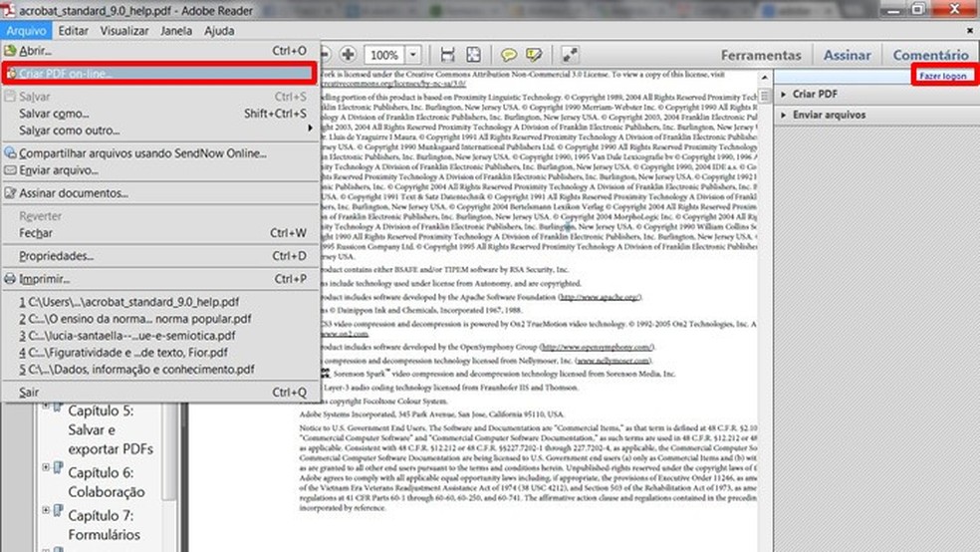Open the Janela menu
The width and height of the screenshot is (980, 552).
tap(176, 30)
